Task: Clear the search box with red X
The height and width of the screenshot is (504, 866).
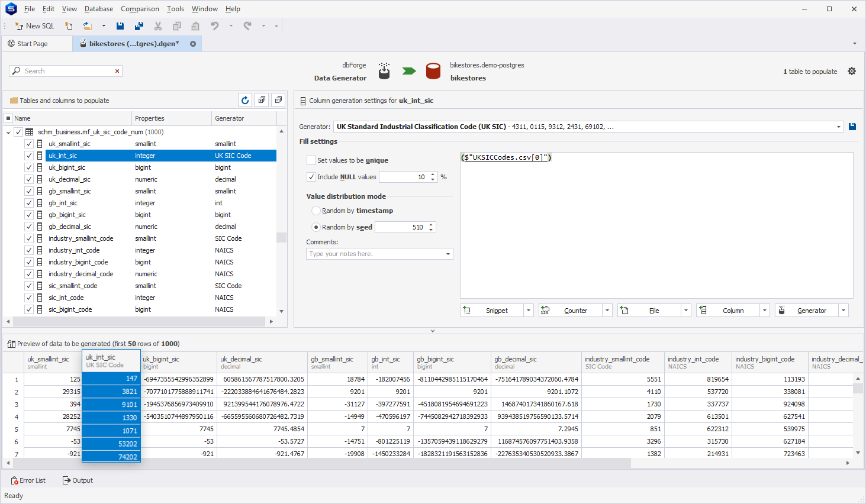Action: point(117,71)
